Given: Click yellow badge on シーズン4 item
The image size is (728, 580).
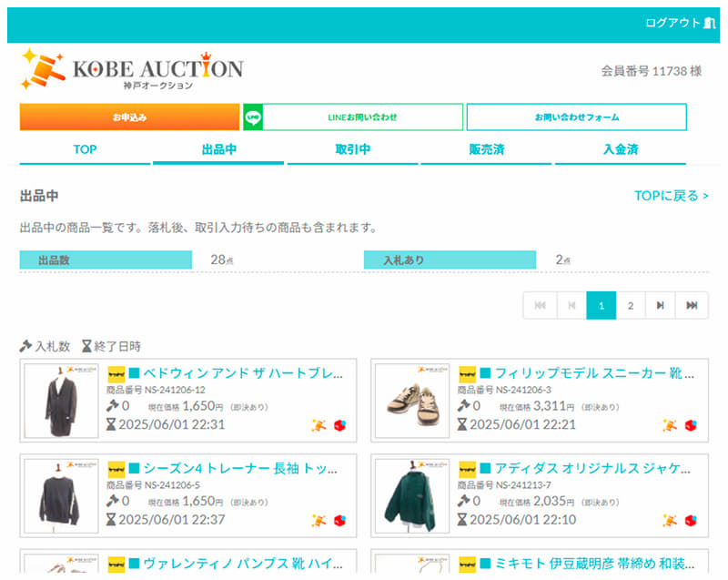Looking at the screenshot, I should coord(116,469).
